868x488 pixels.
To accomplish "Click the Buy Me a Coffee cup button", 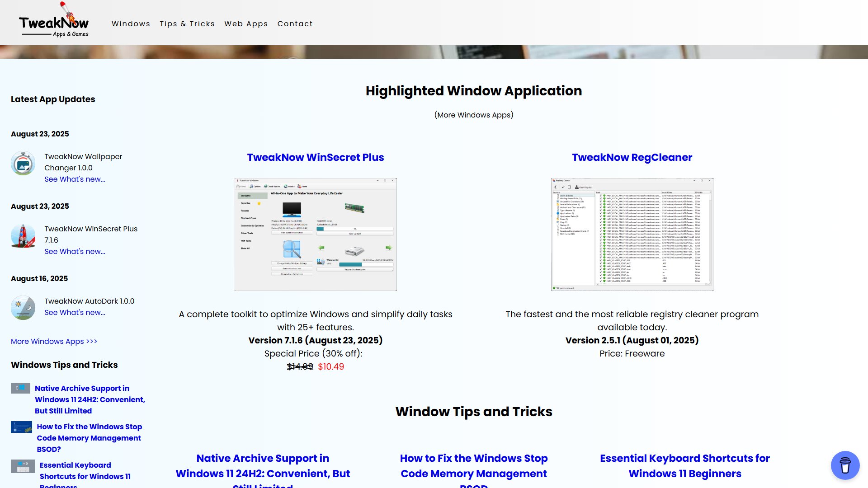I will (845, 465).
